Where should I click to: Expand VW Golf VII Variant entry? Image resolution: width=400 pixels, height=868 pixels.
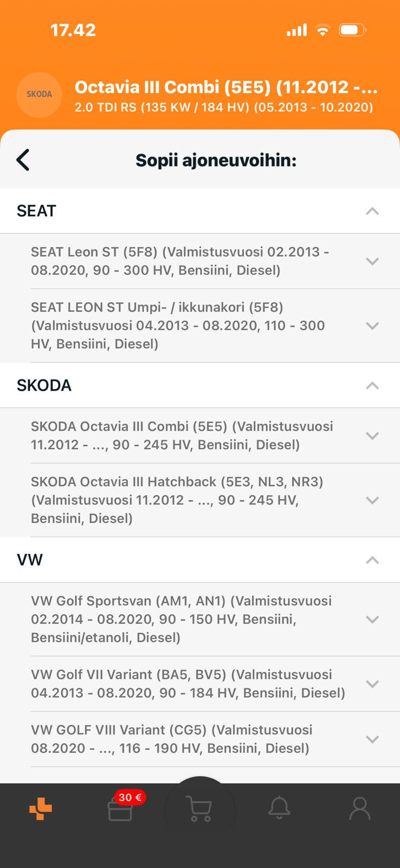pos(372,684)
